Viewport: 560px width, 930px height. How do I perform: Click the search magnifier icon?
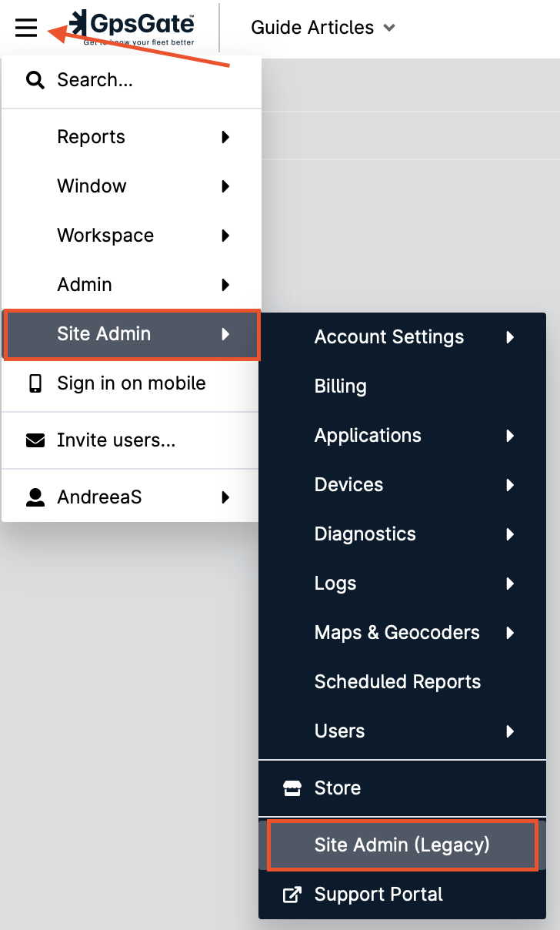[35, 80]
